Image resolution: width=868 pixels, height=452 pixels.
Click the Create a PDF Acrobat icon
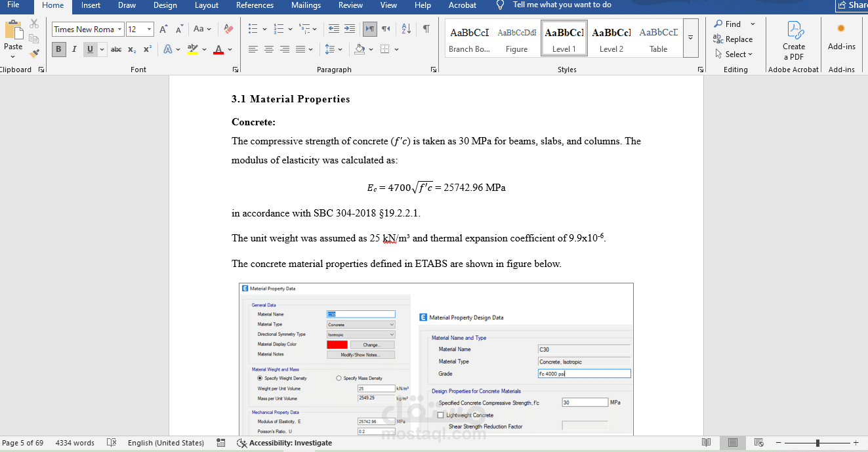[794, 41]
